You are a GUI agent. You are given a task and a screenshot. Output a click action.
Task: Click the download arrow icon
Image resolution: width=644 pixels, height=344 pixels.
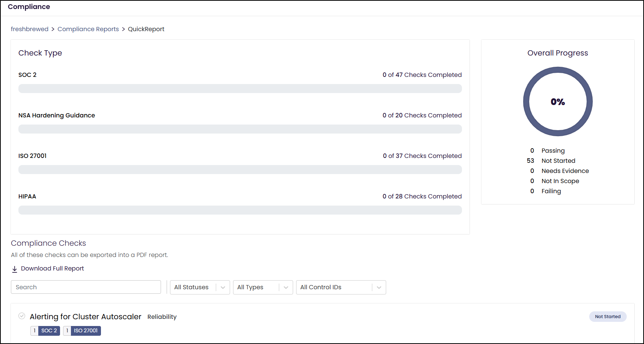pos(15,269)
